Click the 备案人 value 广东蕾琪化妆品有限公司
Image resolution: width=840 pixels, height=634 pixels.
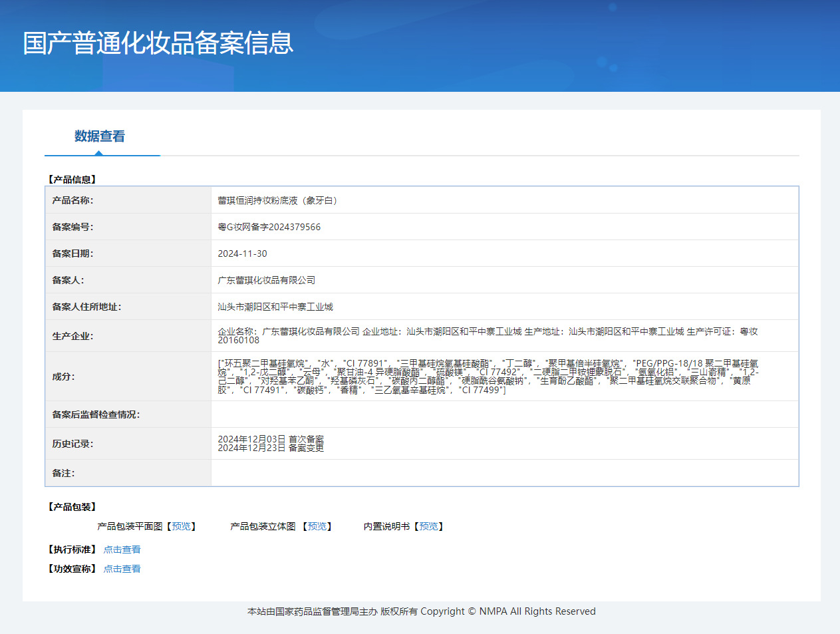click(x=267, y=280)
